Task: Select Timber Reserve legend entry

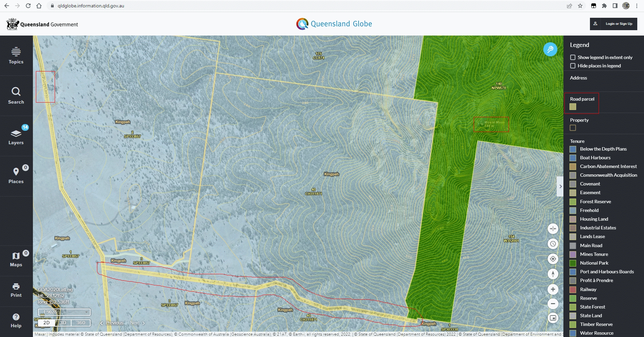Action: coord(596,324)
